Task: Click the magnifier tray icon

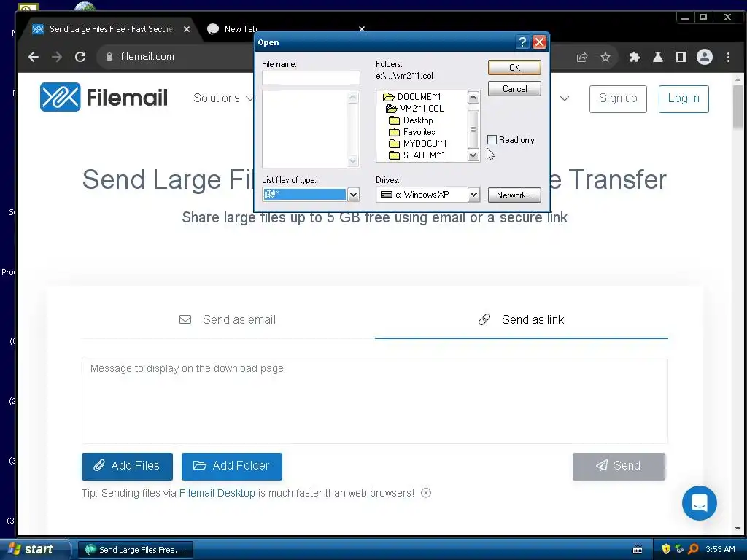Action: 693,549
